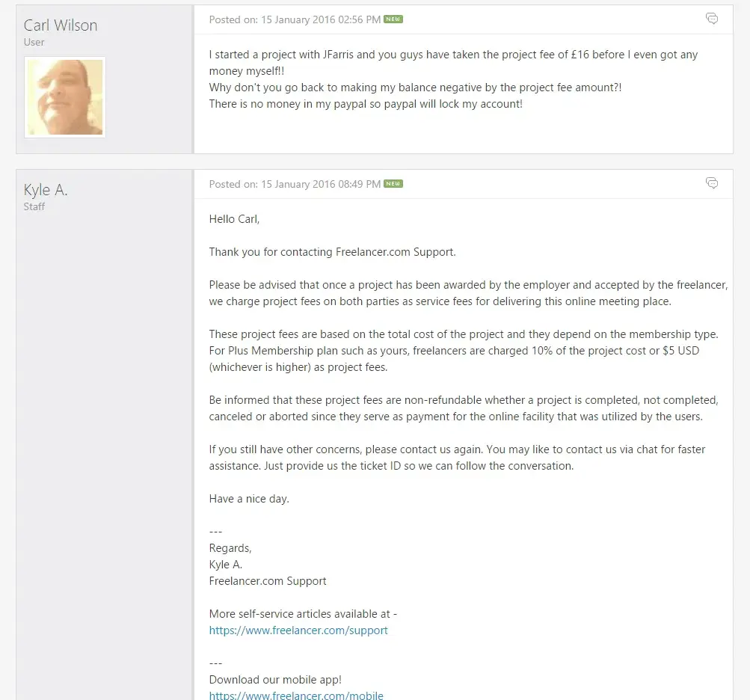Click the "Download our mobile app!" text
This screenshot has height=700, width=750.
pos(275,680)
